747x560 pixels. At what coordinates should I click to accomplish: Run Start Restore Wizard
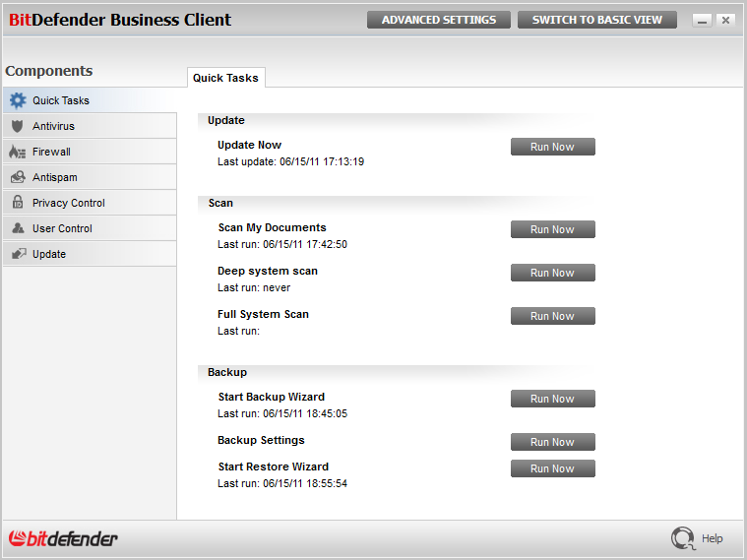(553, 468)
